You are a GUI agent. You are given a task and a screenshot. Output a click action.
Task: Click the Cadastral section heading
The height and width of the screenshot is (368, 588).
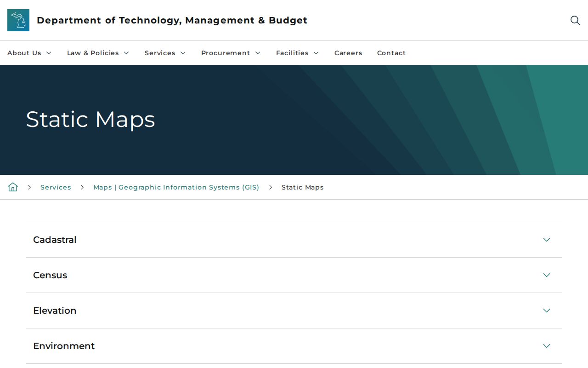55,240
